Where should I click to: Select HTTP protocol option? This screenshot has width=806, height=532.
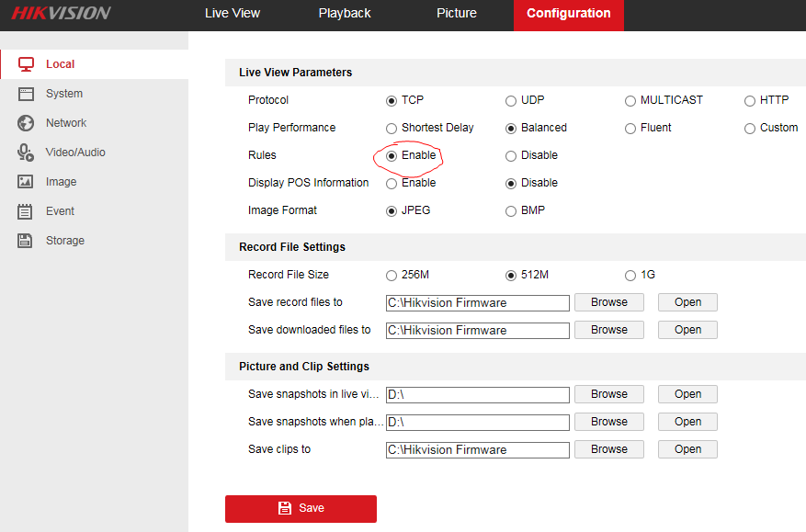click(x=749, y=101)
